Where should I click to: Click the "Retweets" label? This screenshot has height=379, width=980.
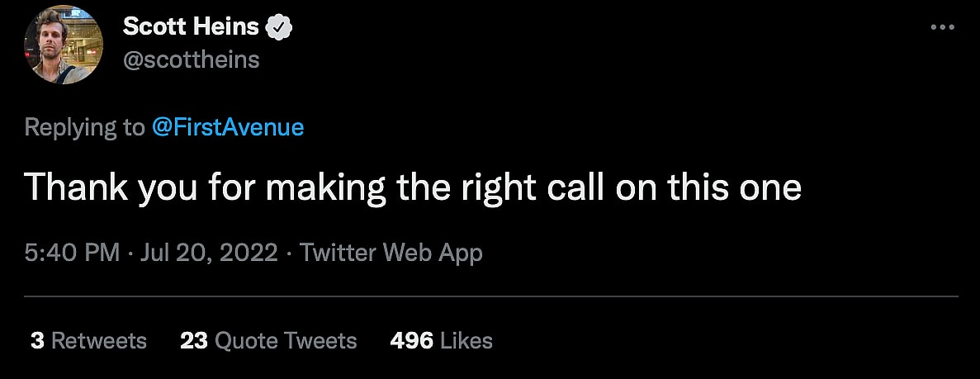pyautogui.click(x=99, y=340)
